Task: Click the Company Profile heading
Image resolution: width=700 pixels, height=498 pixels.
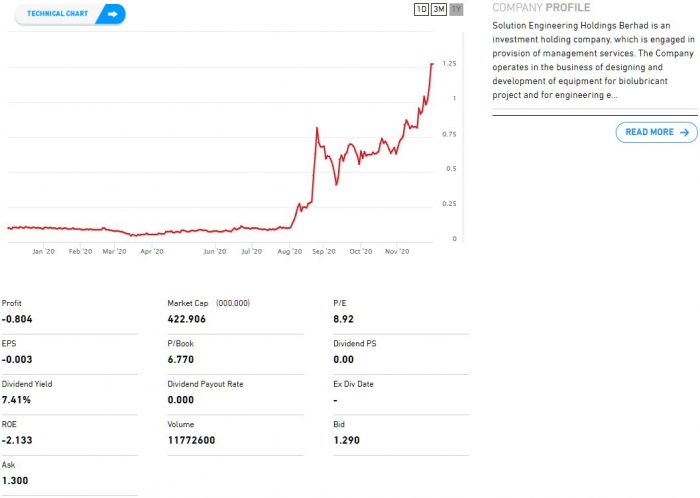Action: 541,8
